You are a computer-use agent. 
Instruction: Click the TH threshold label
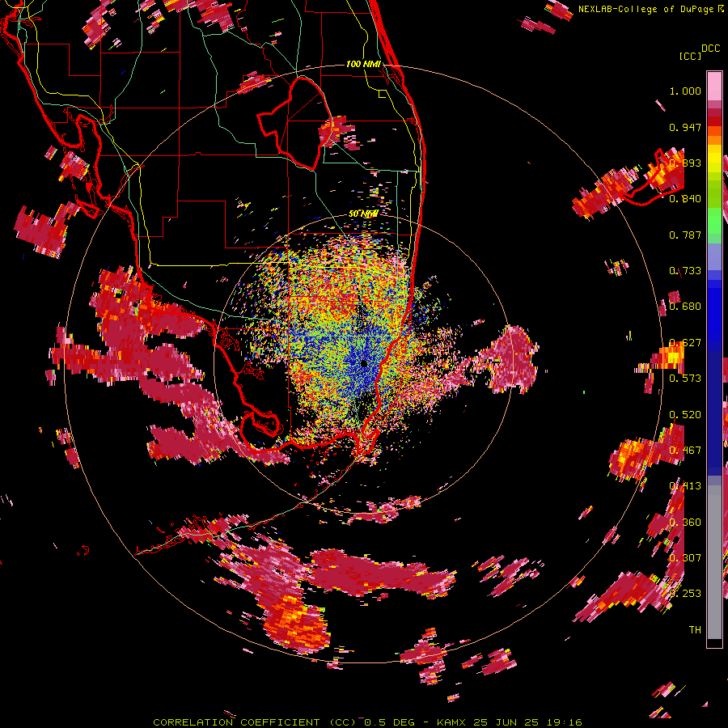(695, 630)
